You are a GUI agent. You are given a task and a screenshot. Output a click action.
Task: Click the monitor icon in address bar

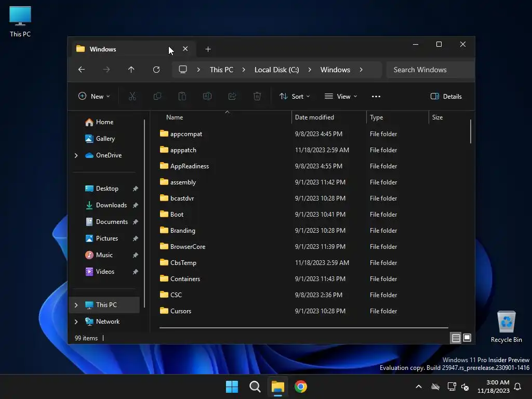tap(183, 70)
